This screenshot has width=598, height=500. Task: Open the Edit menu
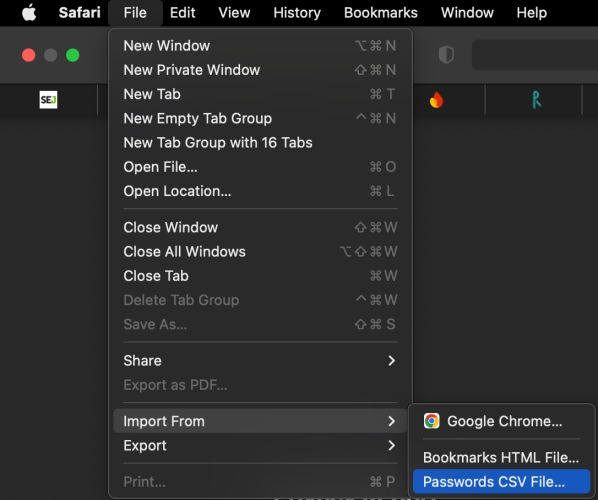click(182, 13)
